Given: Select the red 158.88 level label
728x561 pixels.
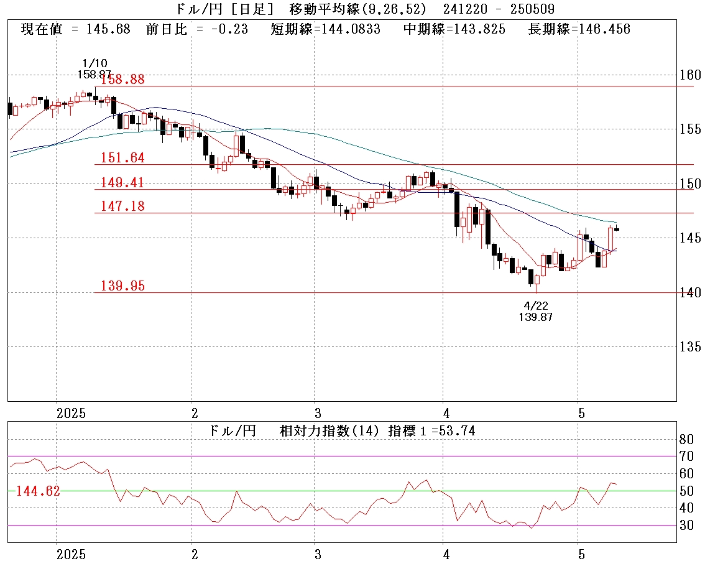Looking at the screenshot, I should pos(123,80).
